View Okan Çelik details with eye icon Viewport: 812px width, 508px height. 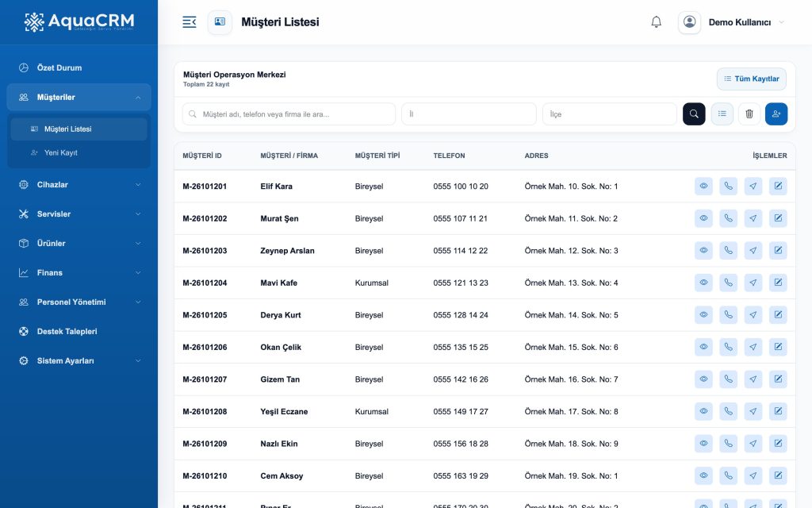703,347
